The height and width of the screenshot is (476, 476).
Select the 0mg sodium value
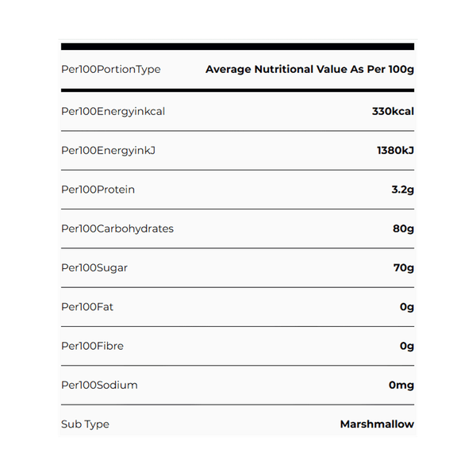(x=401, y=385)
